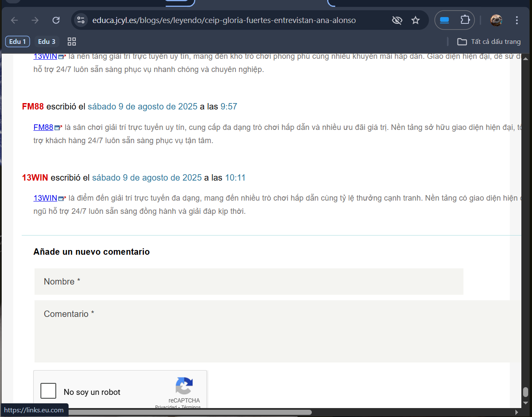Go back to the previous page
The width and height of the screenshot is (532, 417).
[14, 20]
